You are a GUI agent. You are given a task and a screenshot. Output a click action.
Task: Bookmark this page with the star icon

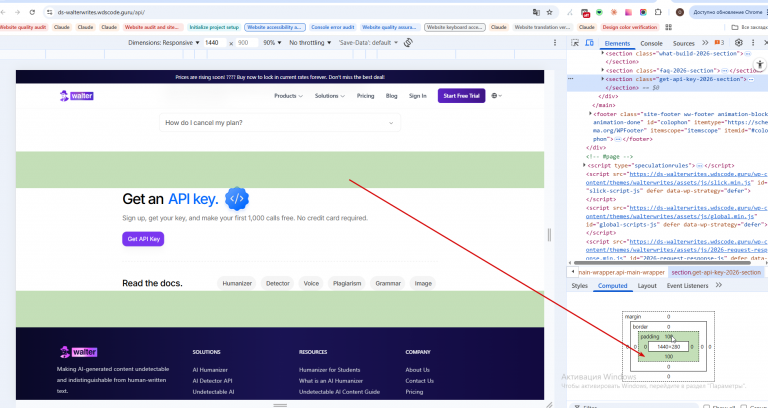click(550, 12)
